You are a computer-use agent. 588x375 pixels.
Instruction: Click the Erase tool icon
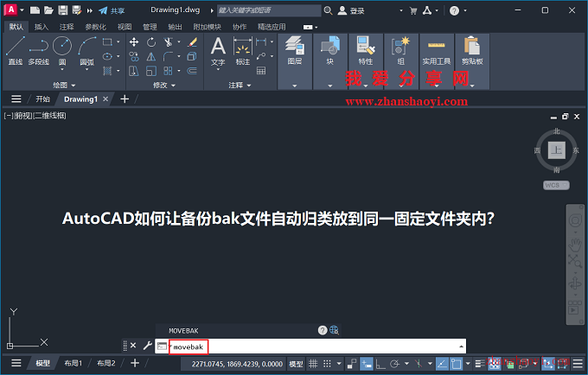(x=192, y=42)
